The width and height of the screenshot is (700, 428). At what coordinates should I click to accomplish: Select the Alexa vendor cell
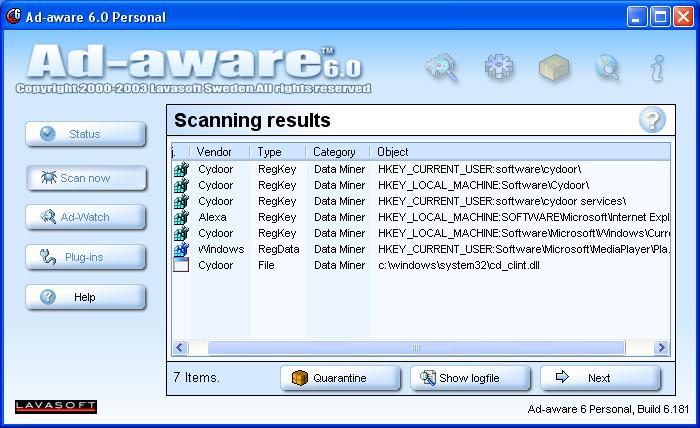pos(212,217)
